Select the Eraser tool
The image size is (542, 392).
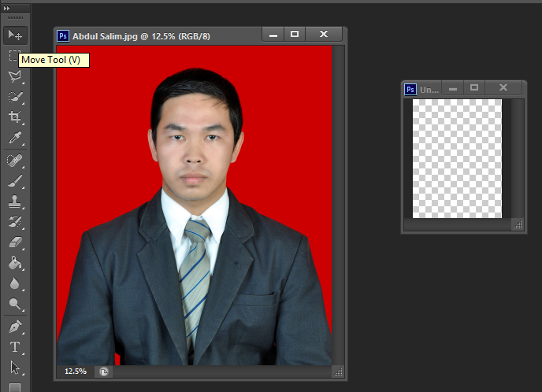15,242
